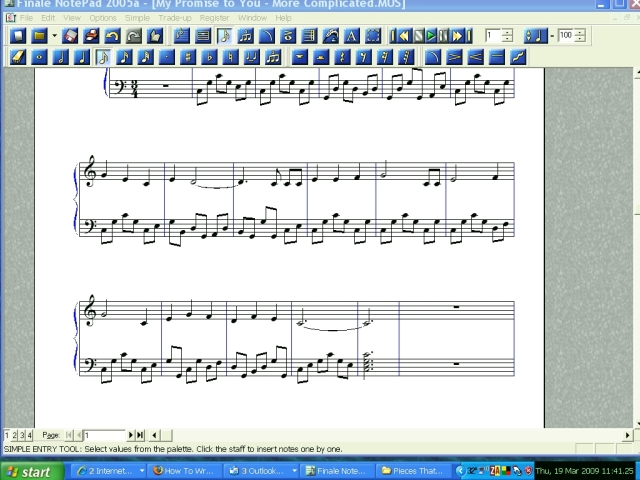Image resolution: width=640 pixels, height=480 pixels.
Task: Open the Options menu
Action: [102, 18]
